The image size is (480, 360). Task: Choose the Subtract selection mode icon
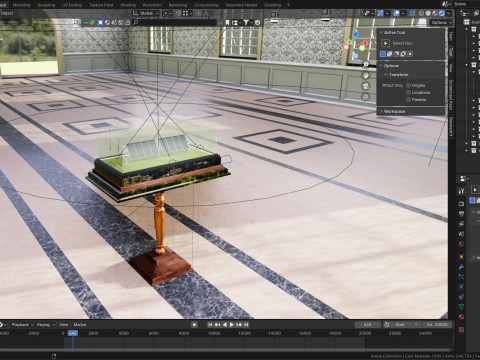(x=397, y=54)
